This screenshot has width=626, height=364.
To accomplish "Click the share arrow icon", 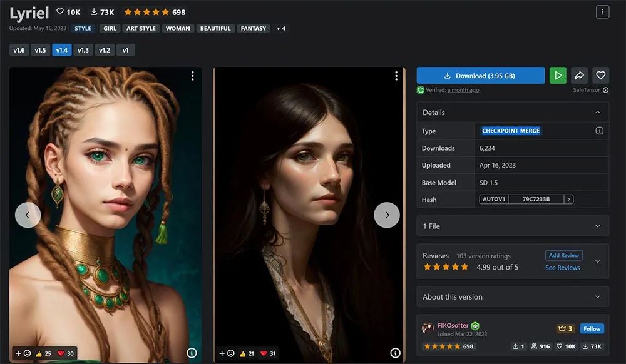I will click(579, 76).
